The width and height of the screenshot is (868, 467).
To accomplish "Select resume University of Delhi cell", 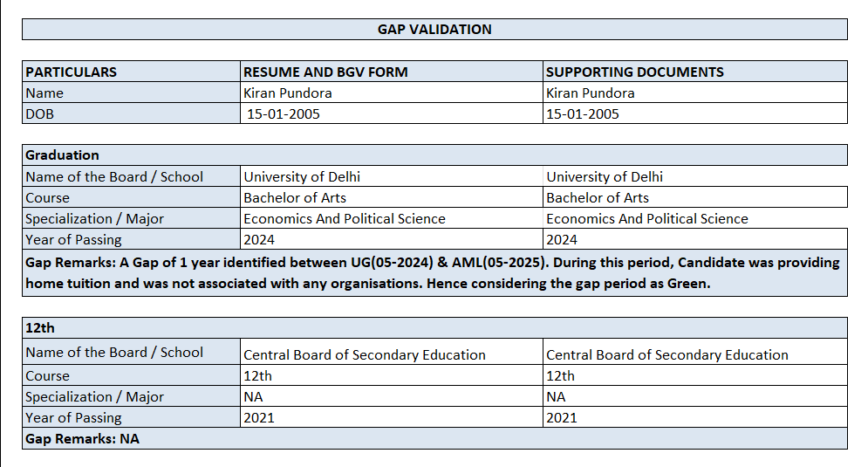I will coord(302,176).
